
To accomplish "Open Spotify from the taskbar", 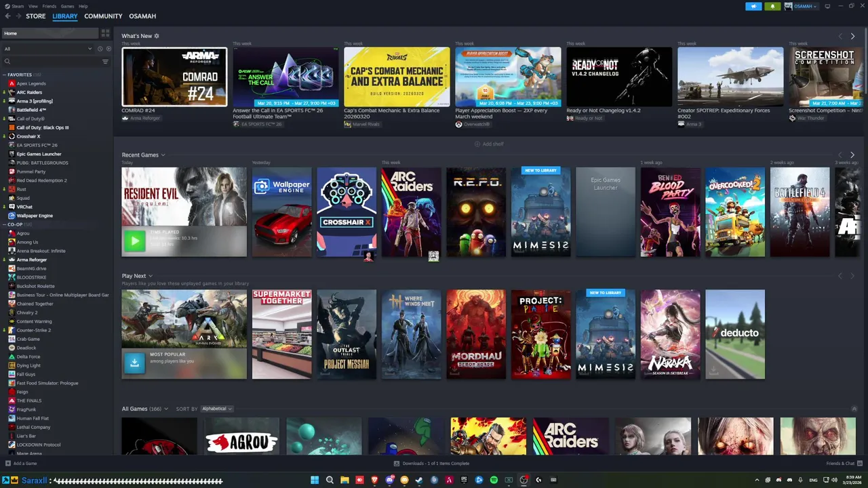I will click(x=494, y=480).
